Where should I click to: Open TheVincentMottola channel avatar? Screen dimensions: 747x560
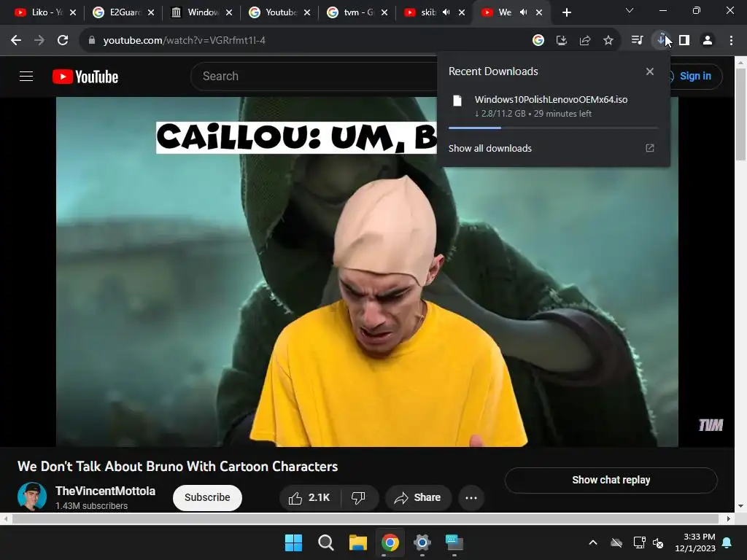tap(32, 496)
